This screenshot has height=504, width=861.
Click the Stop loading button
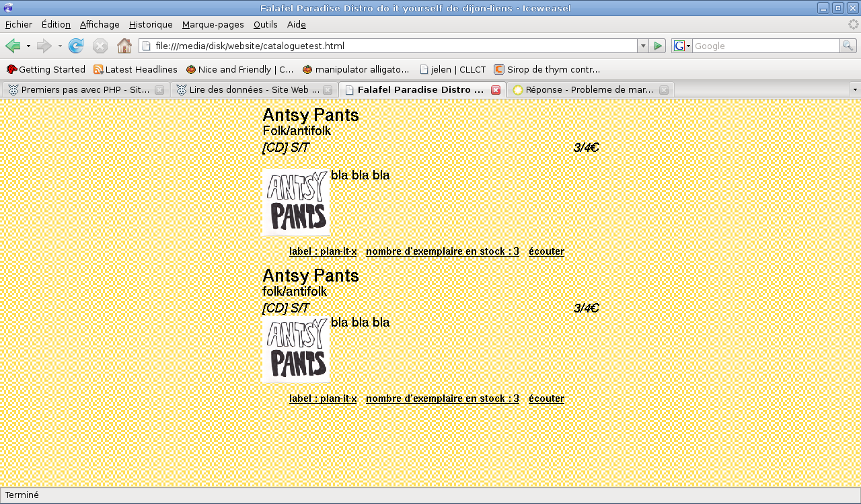[100, 46]
